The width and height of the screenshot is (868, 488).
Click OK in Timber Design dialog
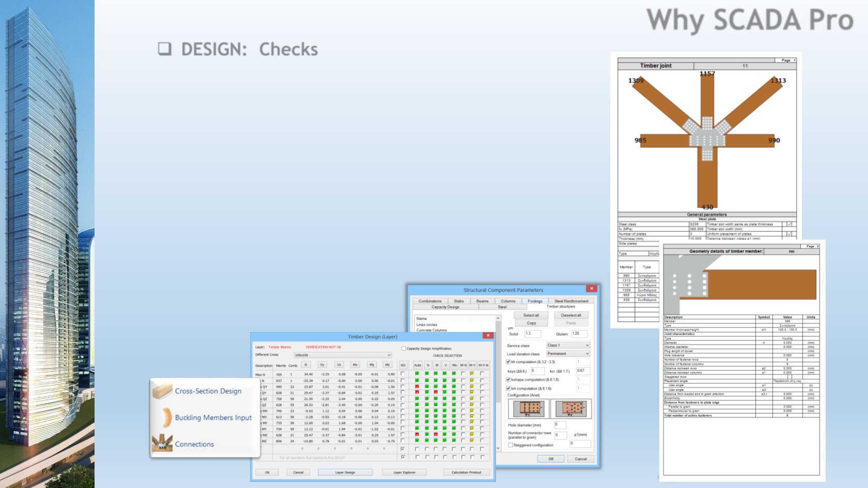click(267, 472)
